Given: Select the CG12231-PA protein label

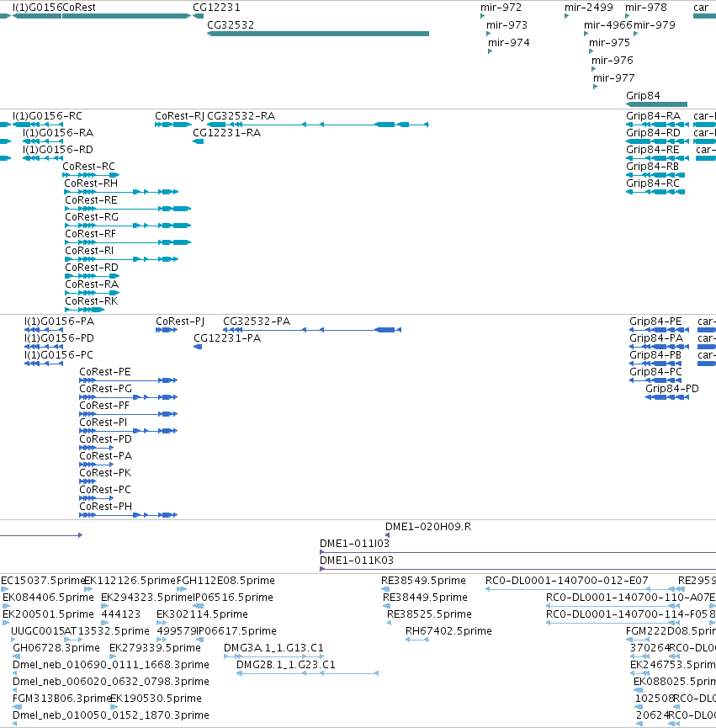Looking at the screenshot, I should (227, 338).
